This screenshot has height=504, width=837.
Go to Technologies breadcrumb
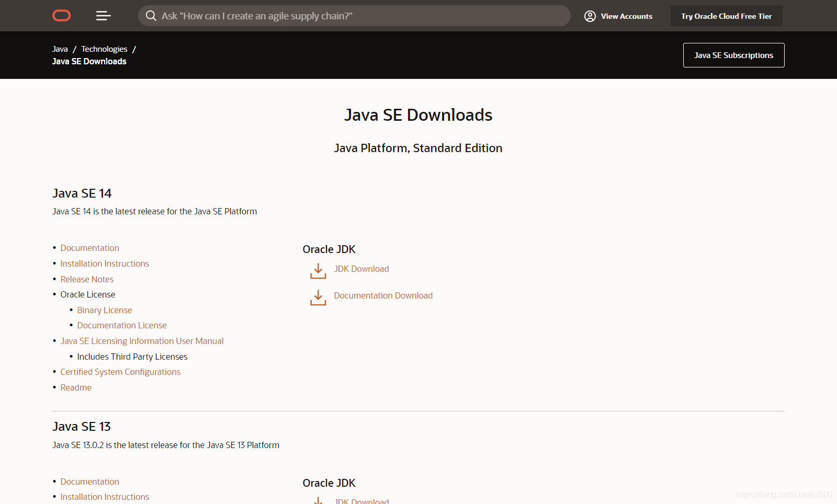tap(104, 49)
